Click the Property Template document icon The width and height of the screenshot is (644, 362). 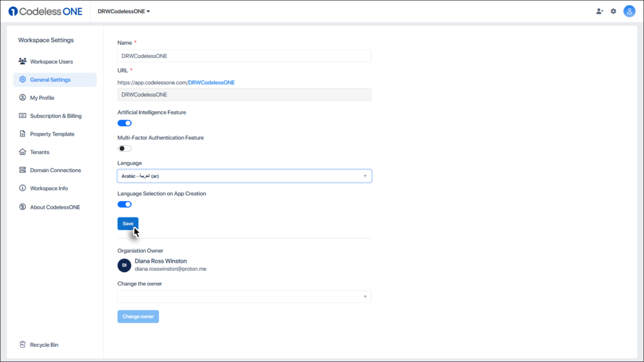coord(23,133)
